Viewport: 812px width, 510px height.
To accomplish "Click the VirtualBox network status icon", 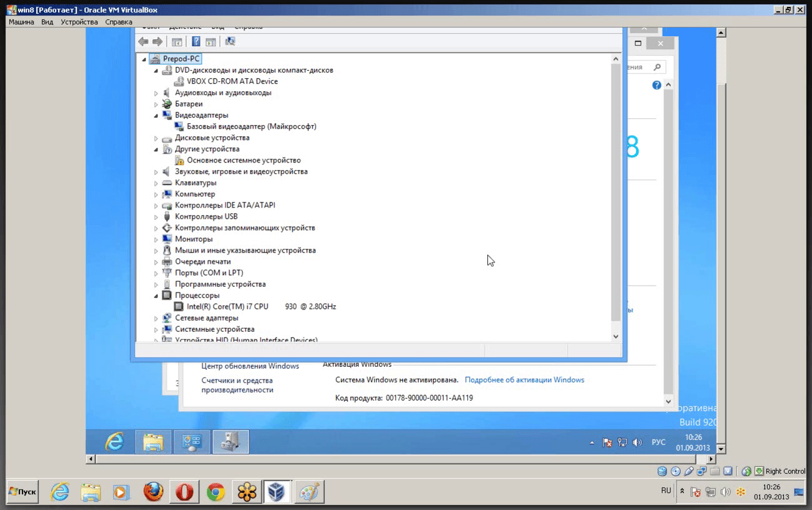I will (x=702, y=471).
